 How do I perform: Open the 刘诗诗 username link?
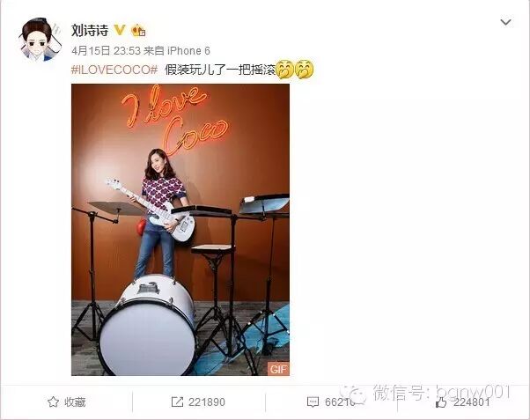[x=90, y=31]
